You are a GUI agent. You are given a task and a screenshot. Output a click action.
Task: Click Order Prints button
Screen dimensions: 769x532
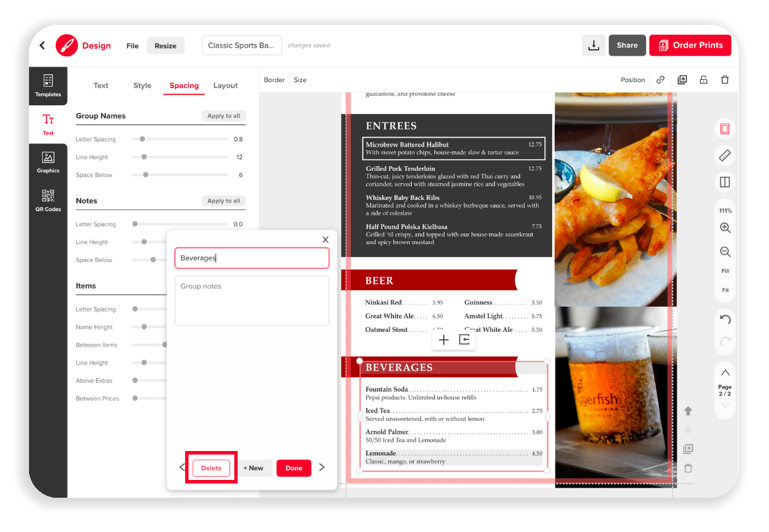click(690, 46)
